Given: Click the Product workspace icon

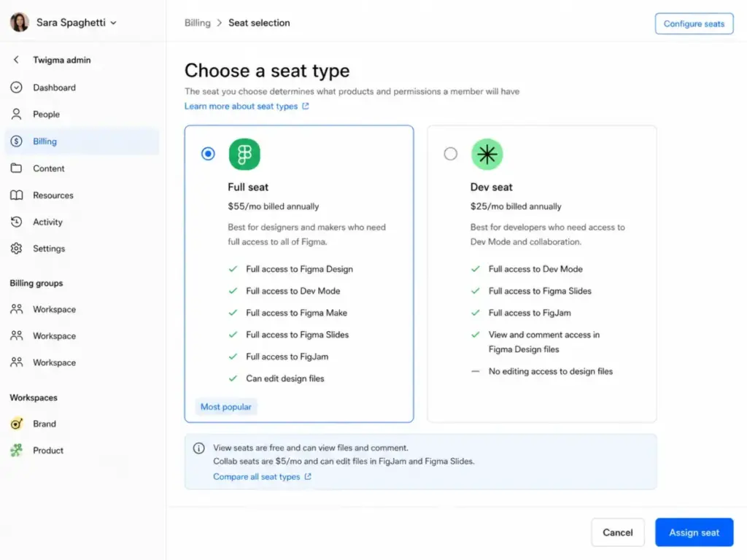Looking at the screenshot, I should coord(16,450).
